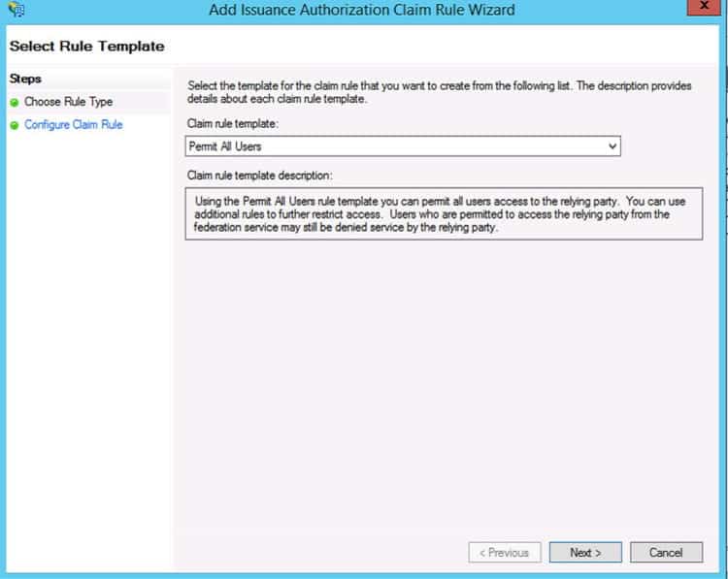This screenshot has width=728, height=579.
Task: Open the Claim rule template dropdown
Action: point(403,146)
